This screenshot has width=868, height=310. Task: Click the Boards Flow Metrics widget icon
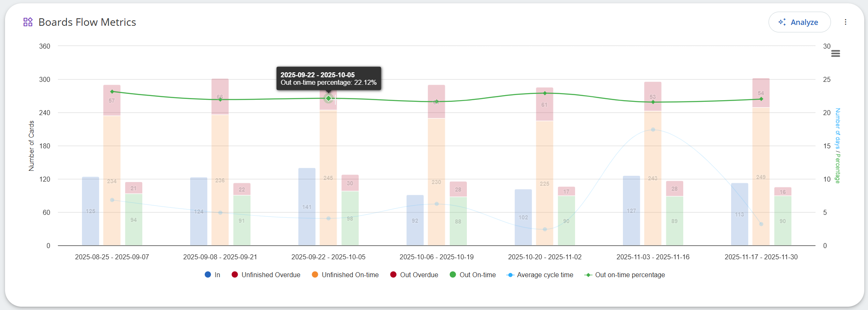28,22
